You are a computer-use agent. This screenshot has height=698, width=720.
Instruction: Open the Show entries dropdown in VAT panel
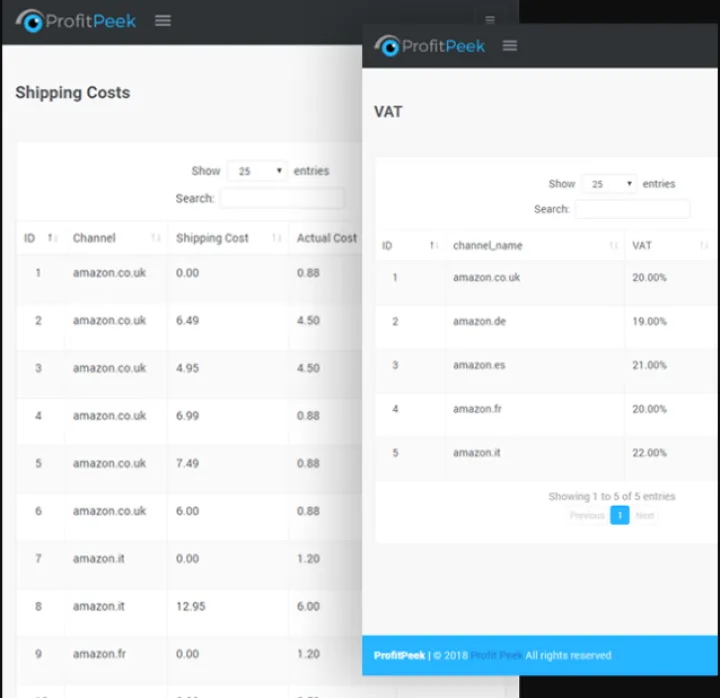609,184
